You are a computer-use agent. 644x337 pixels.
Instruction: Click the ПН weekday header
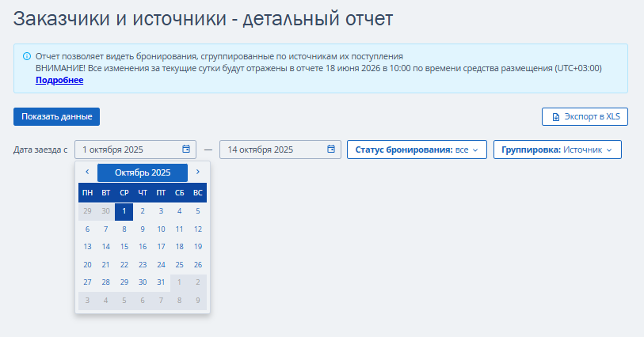[x=87, y=193]
